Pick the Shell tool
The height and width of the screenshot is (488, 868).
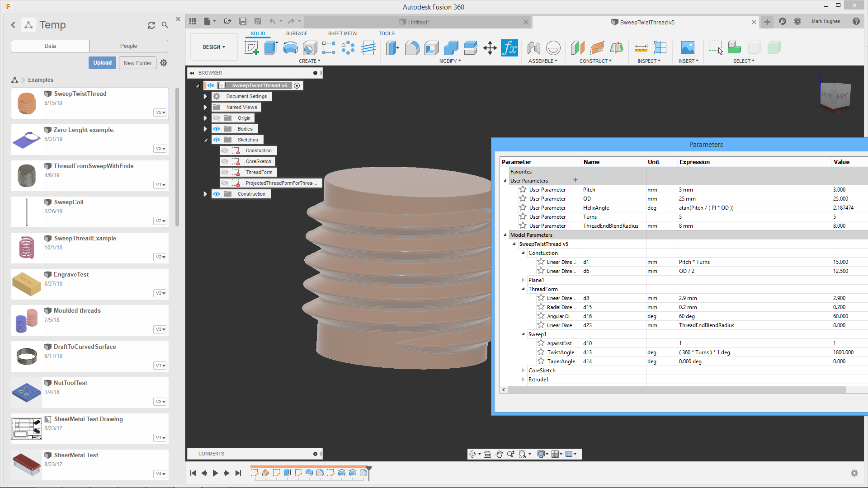pyautogui.click(x=432, y=47)
